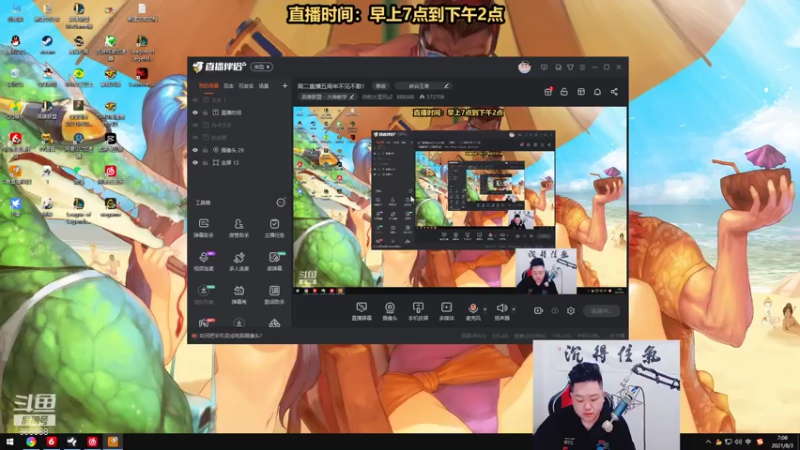Image resolution: width=800 pixels, height=450 pixels.
Task: Switch to the 我的场景 tab
Action: (x=209, y=86)
